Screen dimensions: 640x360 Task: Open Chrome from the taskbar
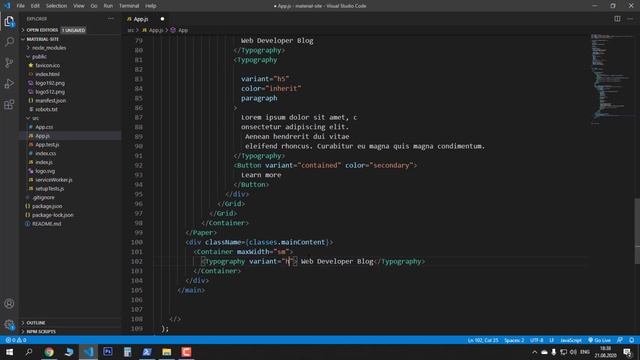pos(49,352)
